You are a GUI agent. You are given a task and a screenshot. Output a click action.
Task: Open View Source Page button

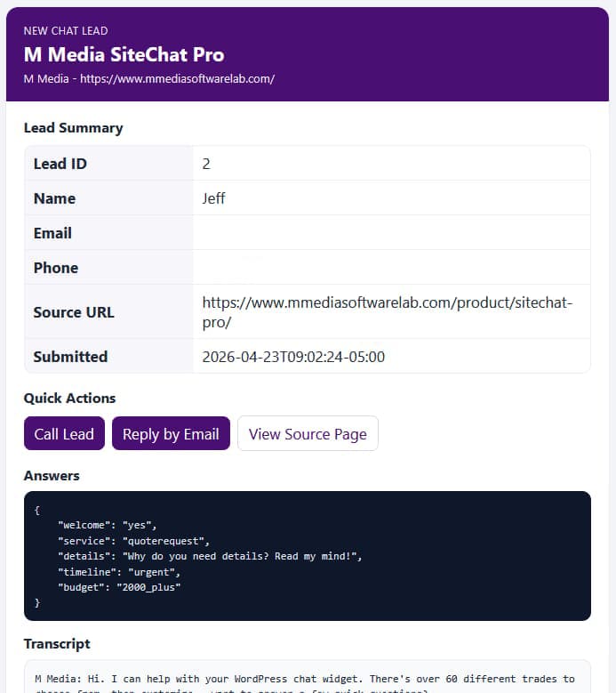308,433
